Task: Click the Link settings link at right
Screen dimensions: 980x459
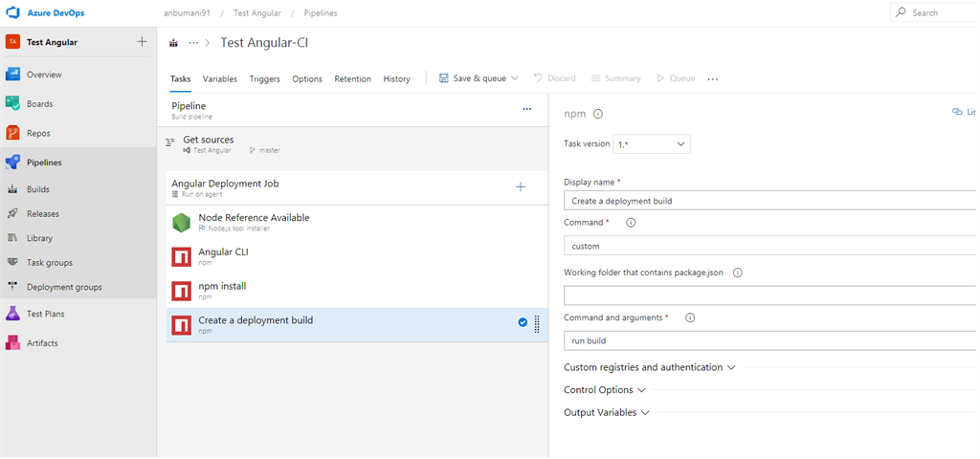Action: 965,112
